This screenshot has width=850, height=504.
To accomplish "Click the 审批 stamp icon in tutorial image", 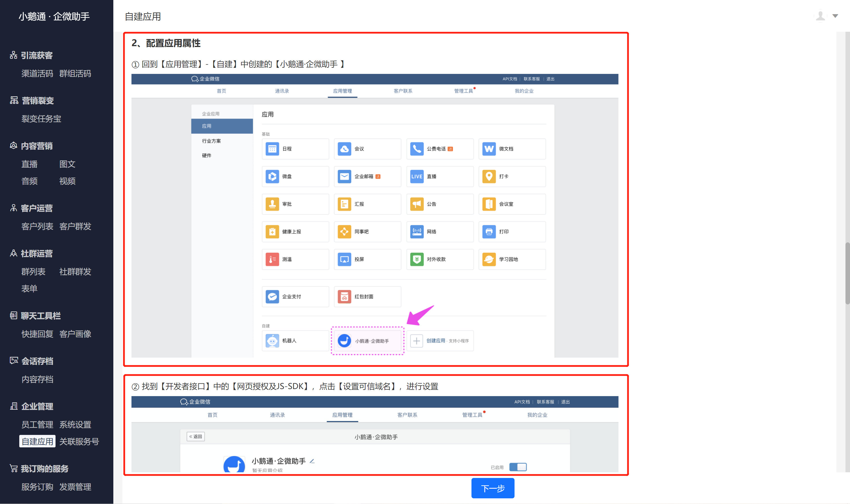I will [272, 204].
